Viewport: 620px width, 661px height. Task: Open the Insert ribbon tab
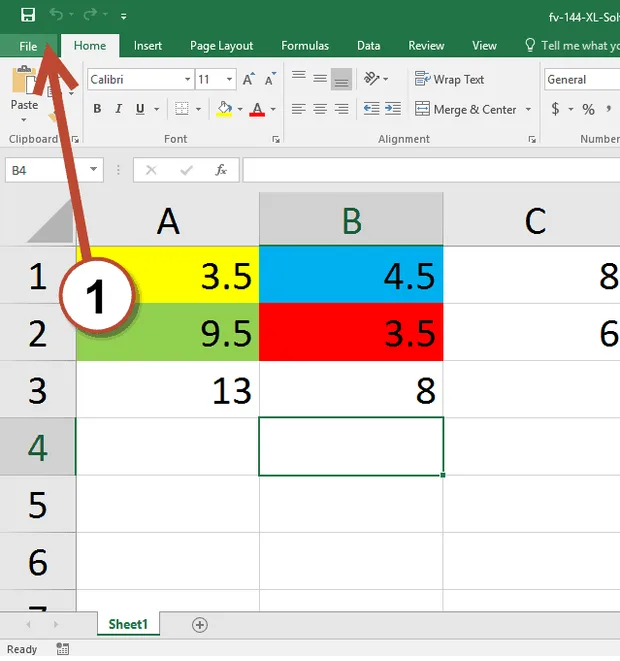(148, 46)
